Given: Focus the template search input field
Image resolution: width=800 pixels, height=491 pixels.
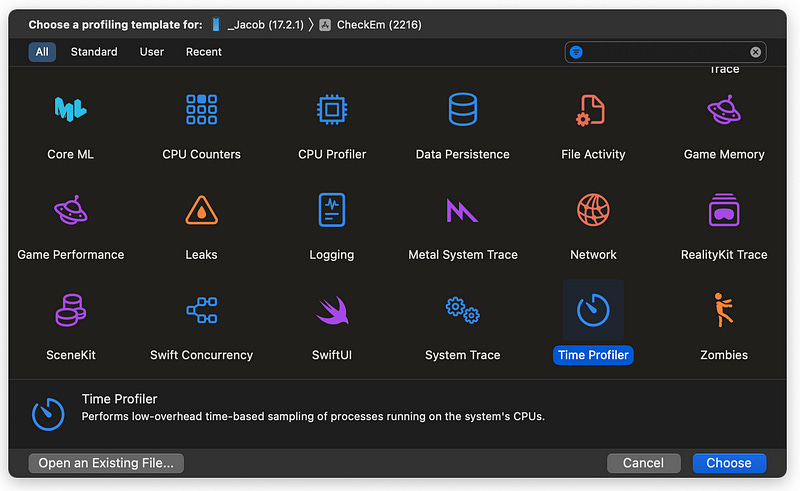Looking at the screenshot, I should (x=665, y=52).
